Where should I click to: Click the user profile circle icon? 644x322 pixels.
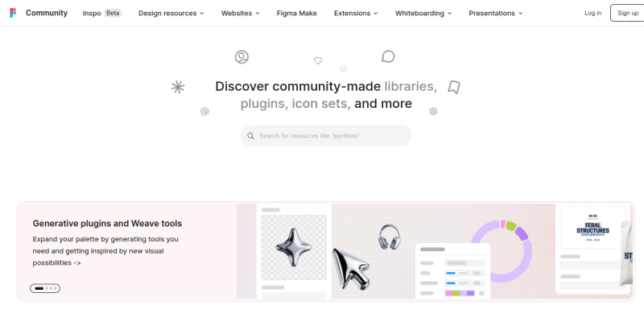(x=242, y=56)
